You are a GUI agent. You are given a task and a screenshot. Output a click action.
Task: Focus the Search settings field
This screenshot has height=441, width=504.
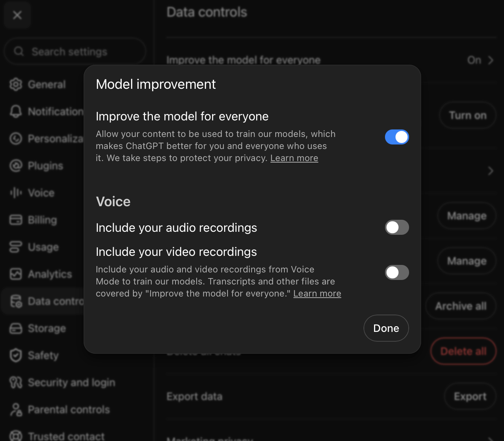click(x=75, y=51)
